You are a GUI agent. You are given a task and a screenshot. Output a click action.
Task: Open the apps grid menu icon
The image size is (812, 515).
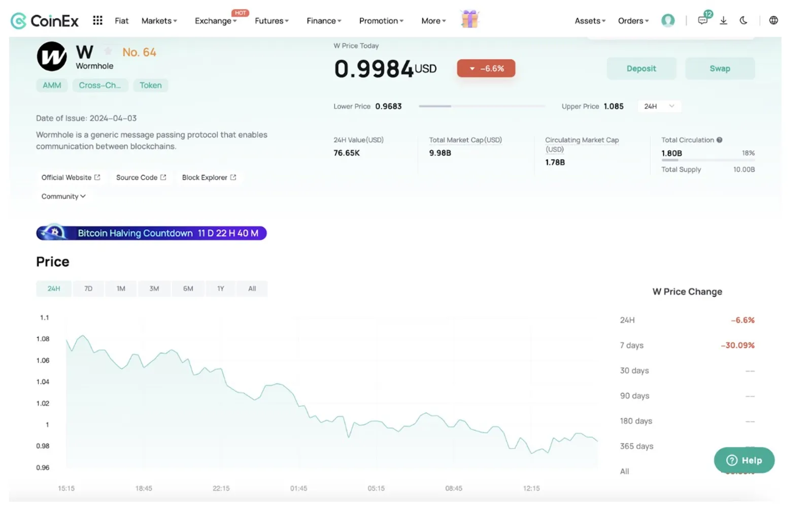tap(97, 20)
